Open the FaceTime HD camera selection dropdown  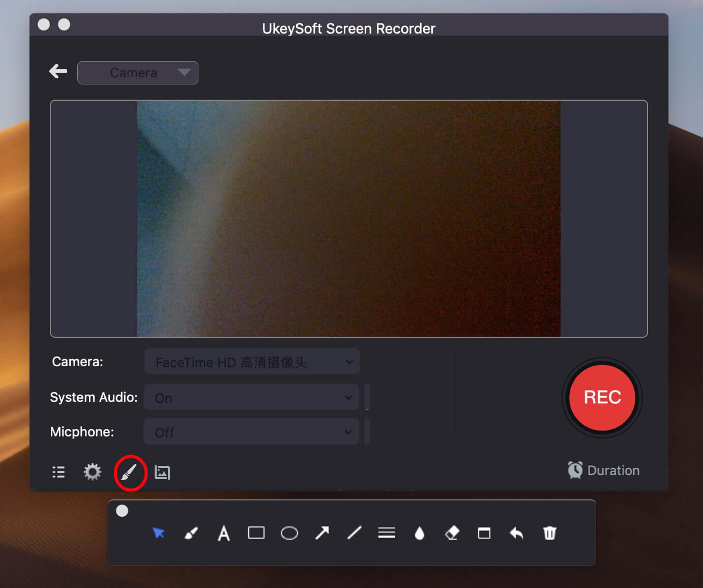(251, 362)
